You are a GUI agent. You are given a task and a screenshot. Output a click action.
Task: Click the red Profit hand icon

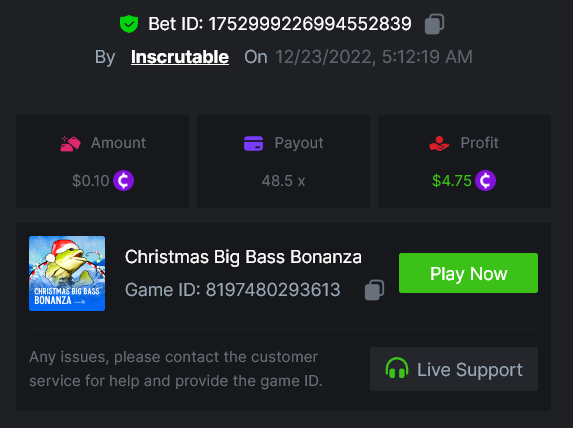click(439, 143)
